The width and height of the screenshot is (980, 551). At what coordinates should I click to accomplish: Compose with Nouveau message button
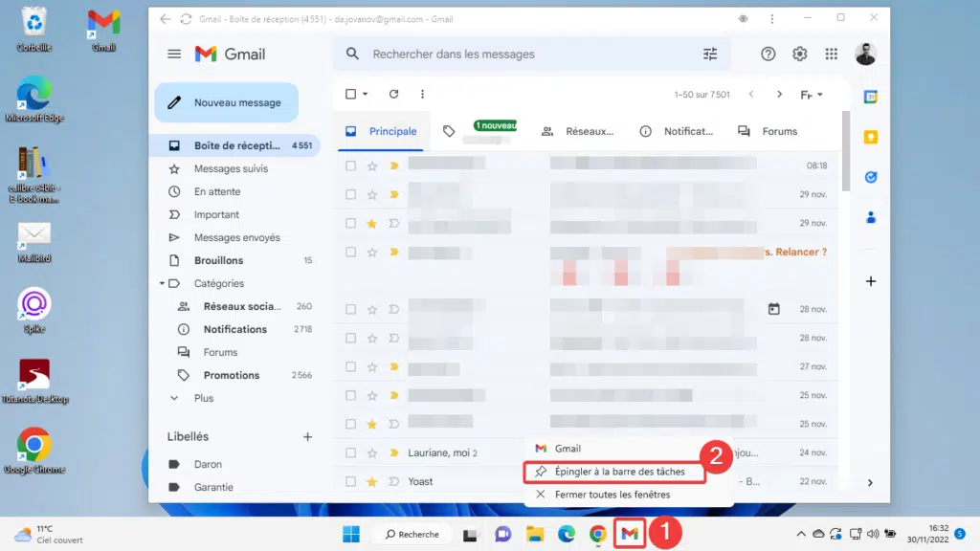click(x=226, y=102)
